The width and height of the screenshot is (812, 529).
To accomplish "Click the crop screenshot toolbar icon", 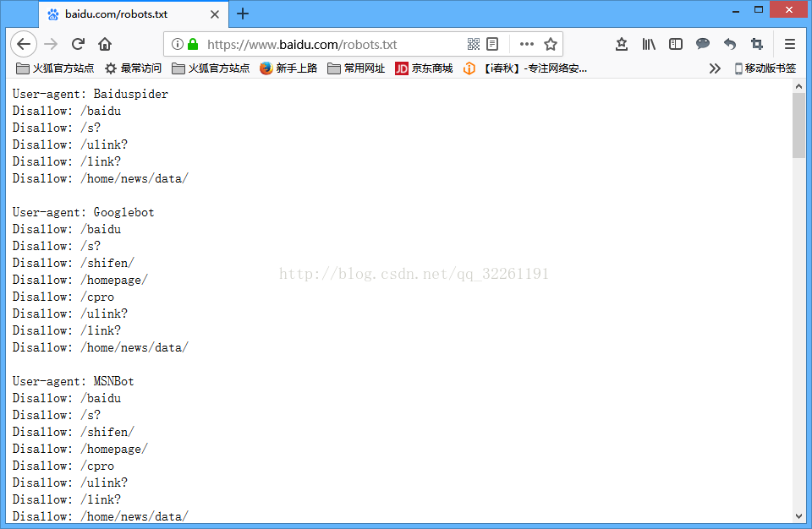I will pos(756,44).
